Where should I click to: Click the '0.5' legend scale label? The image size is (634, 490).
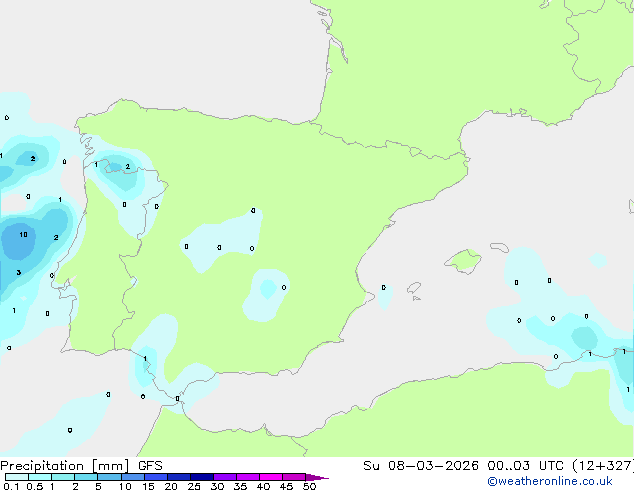pos(35,486)
